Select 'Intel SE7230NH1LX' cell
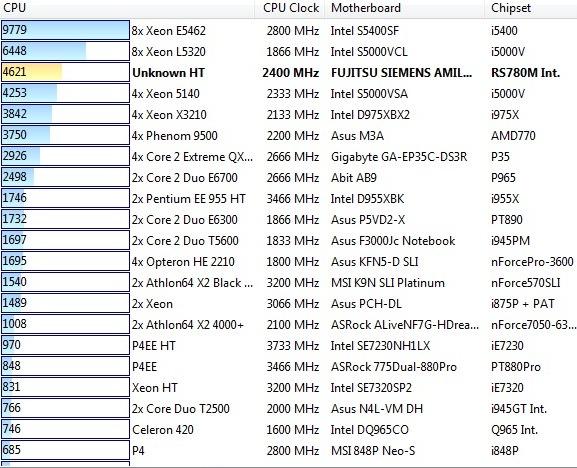Image resolution: width=577 pixels, height=468 pixels. pyautogui.click(x=380, y=345)
